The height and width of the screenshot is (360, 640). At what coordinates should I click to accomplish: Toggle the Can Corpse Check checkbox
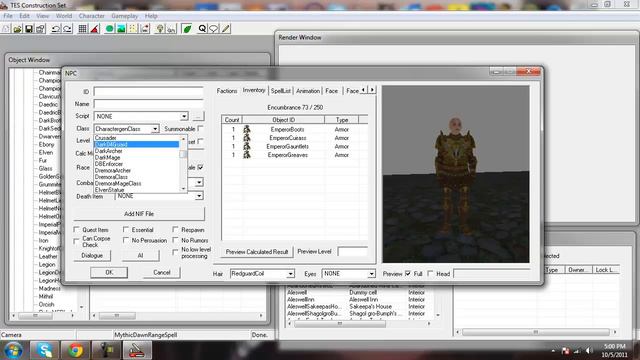click(76, 242)
